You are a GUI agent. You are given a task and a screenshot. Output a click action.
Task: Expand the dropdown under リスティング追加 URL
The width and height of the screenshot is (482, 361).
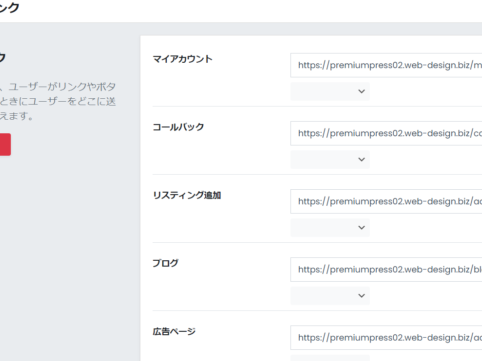pyautogui.click(x=330, y=228)
